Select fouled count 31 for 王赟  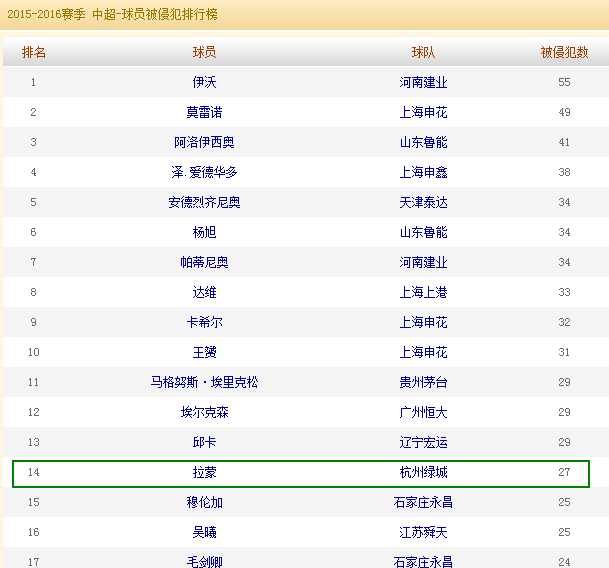coord(564,352)
